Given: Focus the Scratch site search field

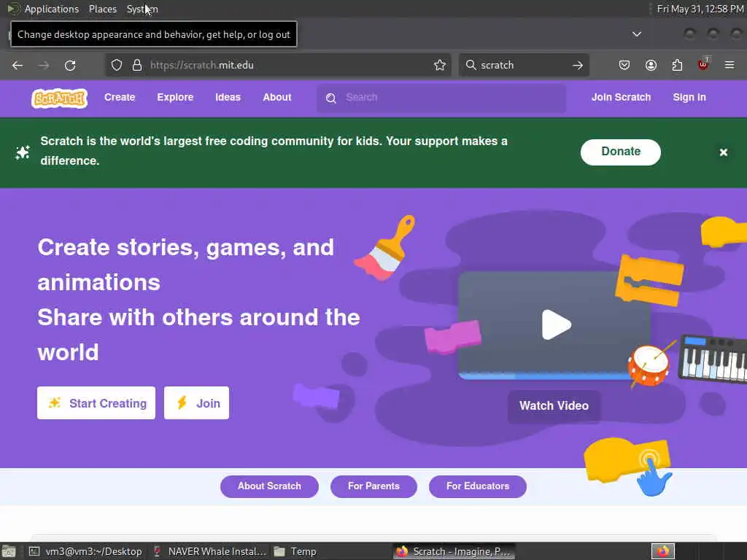Looking at the screenshot, I should 441,98.
